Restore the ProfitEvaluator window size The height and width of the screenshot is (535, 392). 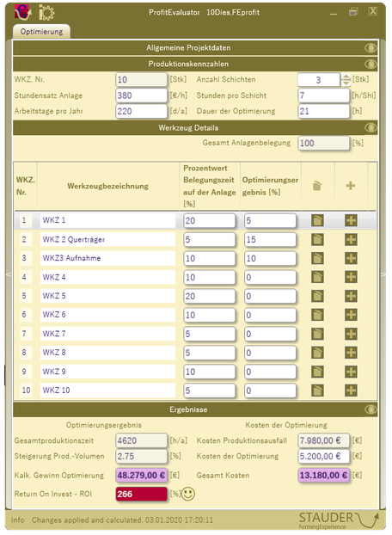click(x=353, y=12)
